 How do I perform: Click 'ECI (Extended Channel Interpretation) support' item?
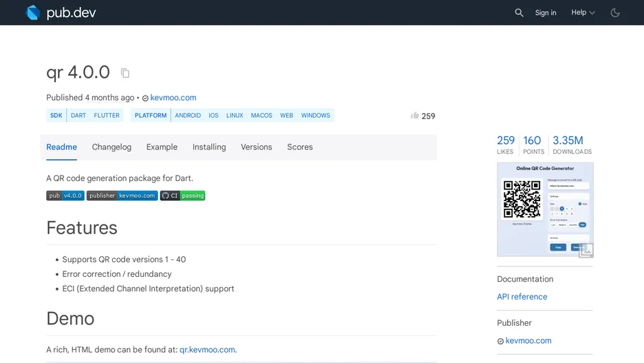[148, 289]
